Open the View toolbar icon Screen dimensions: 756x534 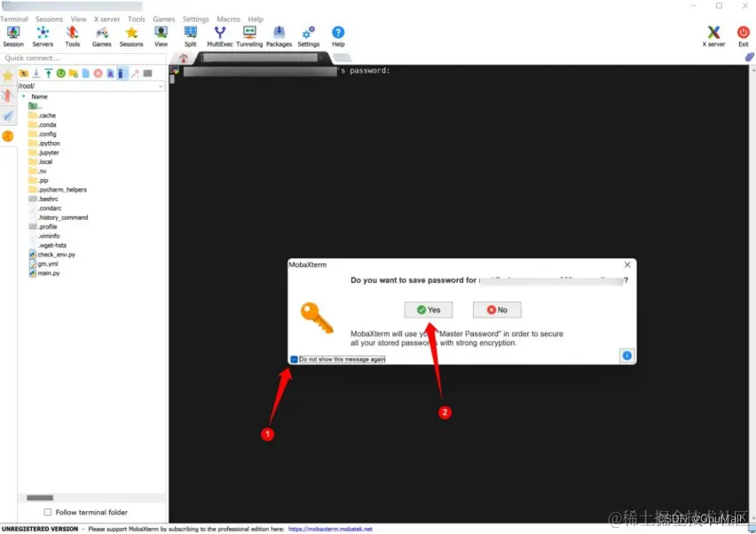pos(161,36)
